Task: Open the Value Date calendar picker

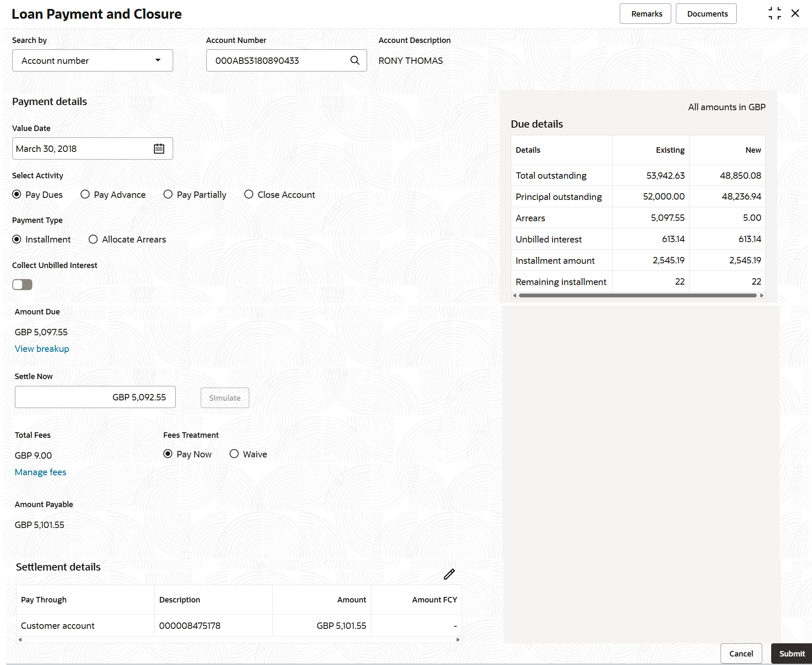Action: point(159,148)
